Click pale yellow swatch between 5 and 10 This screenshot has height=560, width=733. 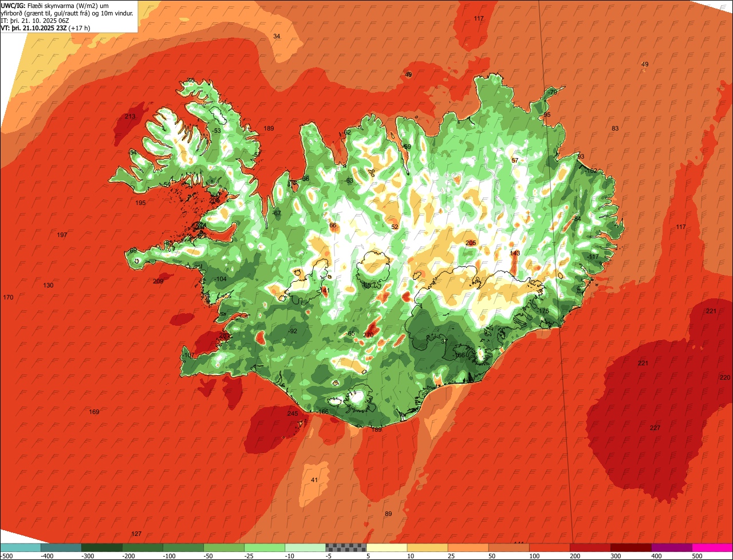(x=387, y=547)
